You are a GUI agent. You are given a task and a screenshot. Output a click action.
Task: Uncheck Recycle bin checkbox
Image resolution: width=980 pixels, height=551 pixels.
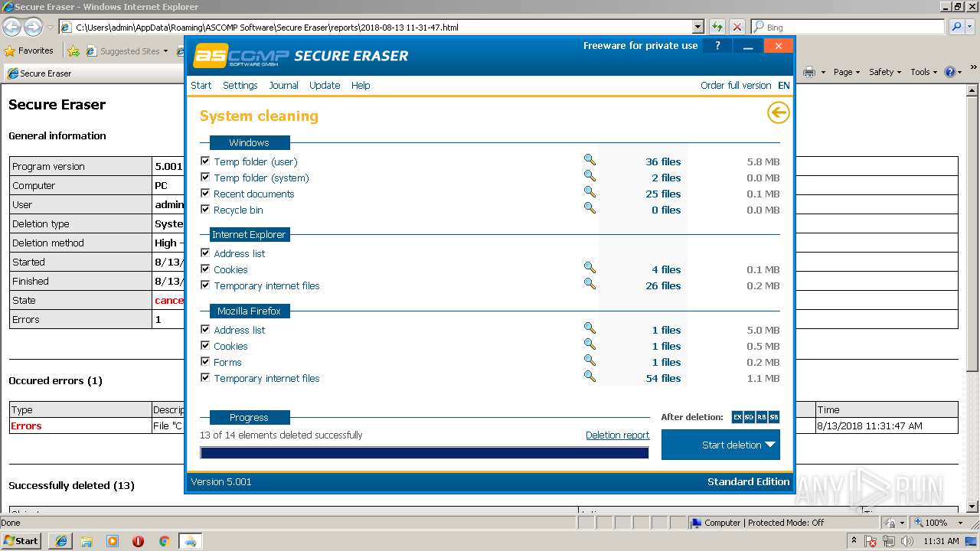(205, 210)
